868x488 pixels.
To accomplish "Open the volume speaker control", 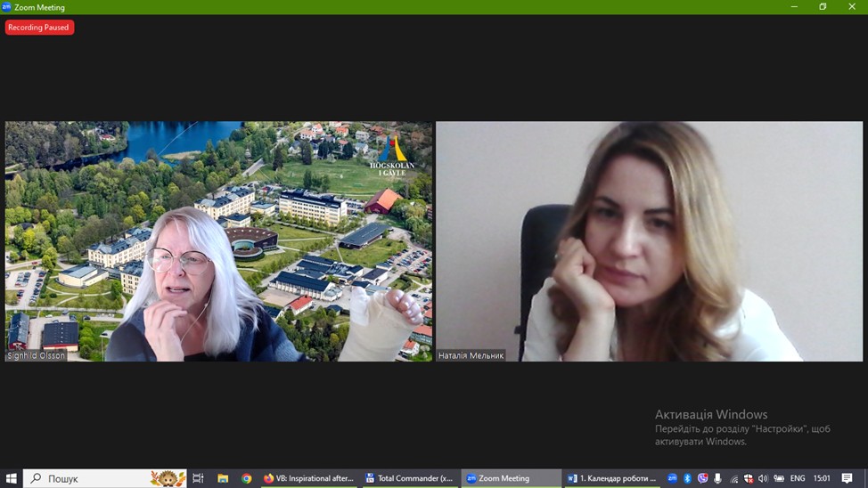I will (763, 478).
